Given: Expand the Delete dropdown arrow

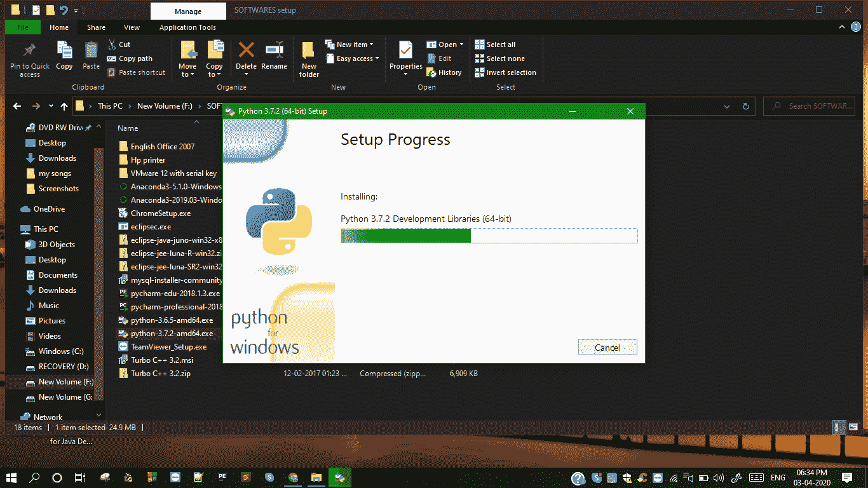Looking at the screenshot, I should pyautogui.click(x=246, y=74).
